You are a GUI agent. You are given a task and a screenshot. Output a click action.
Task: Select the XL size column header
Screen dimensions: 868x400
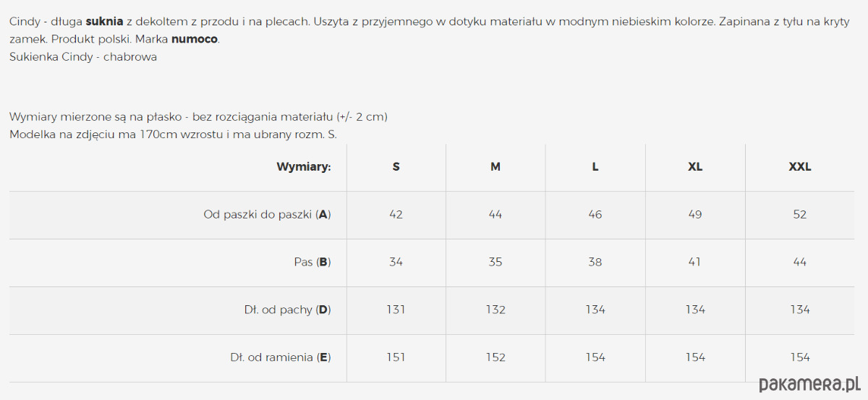(695, 167)
